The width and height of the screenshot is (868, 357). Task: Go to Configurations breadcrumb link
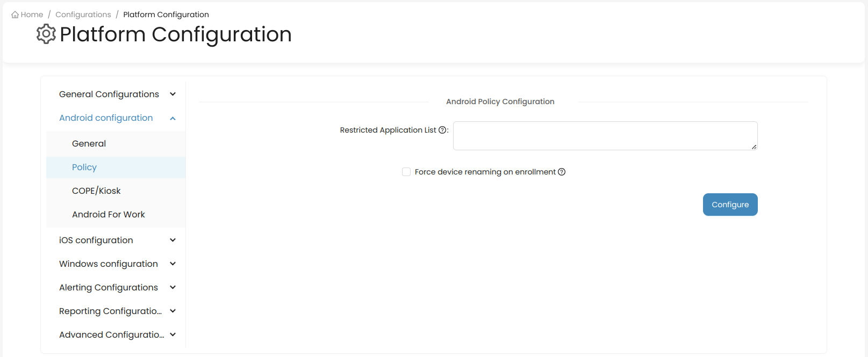(x=83, y=14)
